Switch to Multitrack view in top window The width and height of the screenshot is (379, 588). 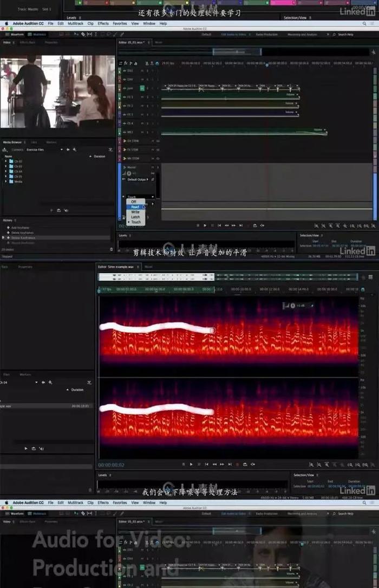37,35
